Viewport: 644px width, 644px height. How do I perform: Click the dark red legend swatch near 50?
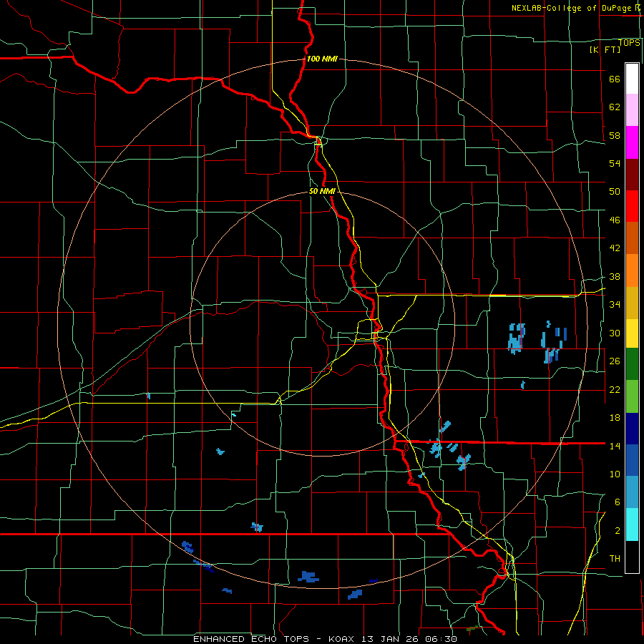point(632,175)
